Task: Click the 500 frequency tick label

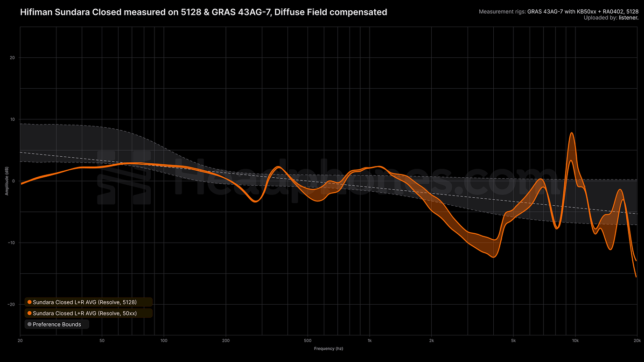Action: [308, 341]
